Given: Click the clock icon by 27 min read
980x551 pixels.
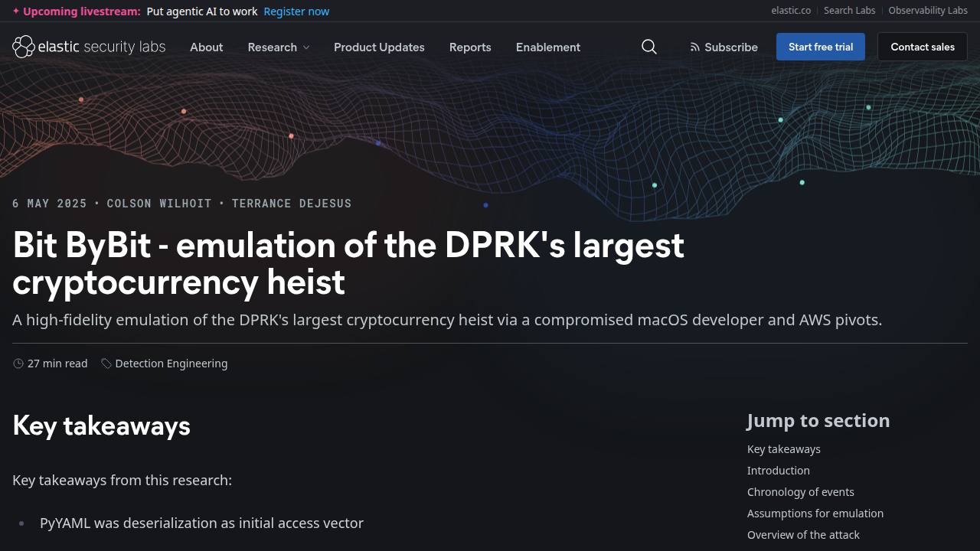Looking at the screenshot, I should coord(18,364).
